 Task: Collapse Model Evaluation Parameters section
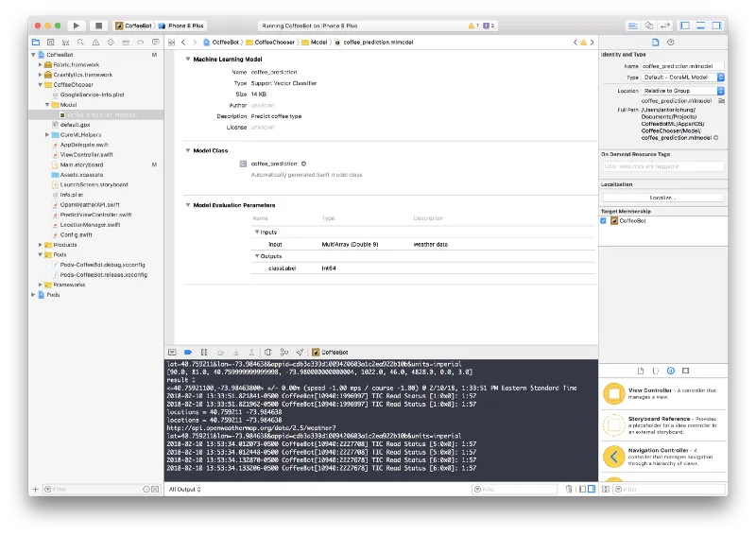[188, 205]
